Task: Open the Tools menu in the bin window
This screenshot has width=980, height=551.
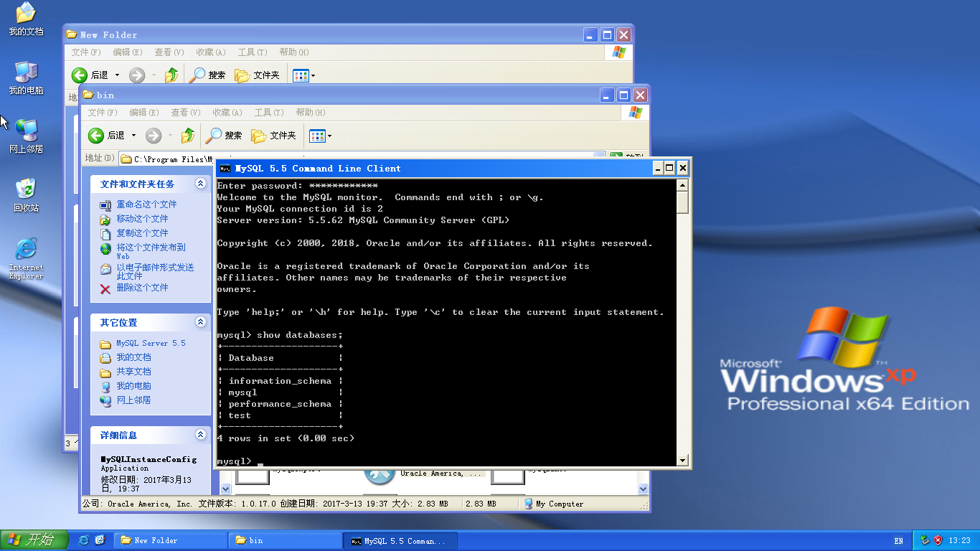Action: 269,113
